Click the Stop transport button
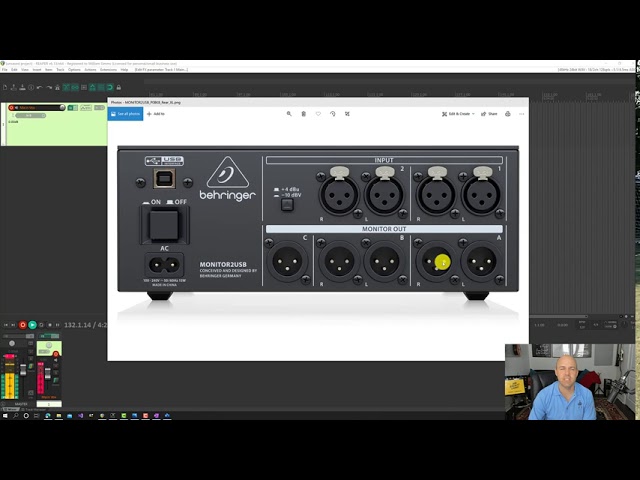 [x=50, y=325]
